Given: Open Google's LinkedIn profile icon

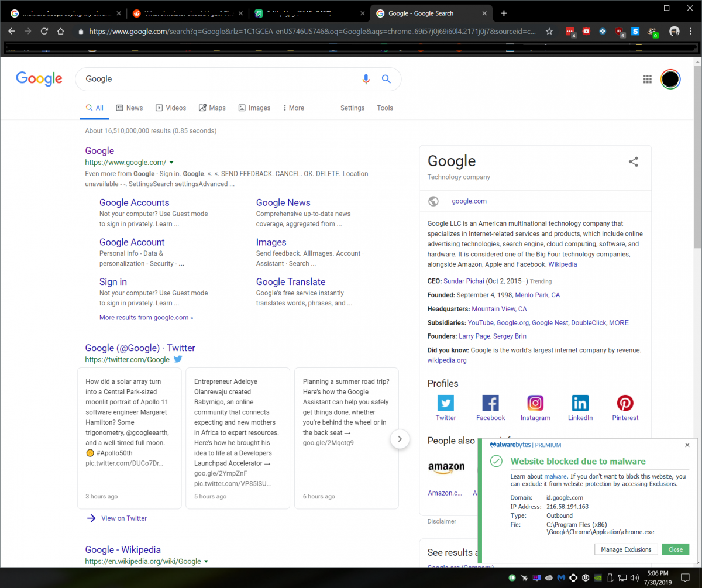Looking at the screenshot, I should click(x=580, y=403).
